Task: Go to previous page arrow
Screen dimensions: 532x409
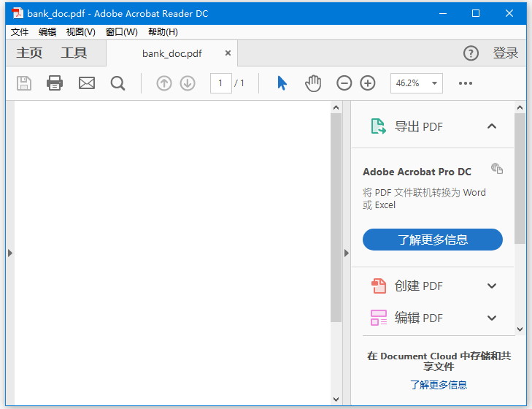Action: (x=164, y=83)
